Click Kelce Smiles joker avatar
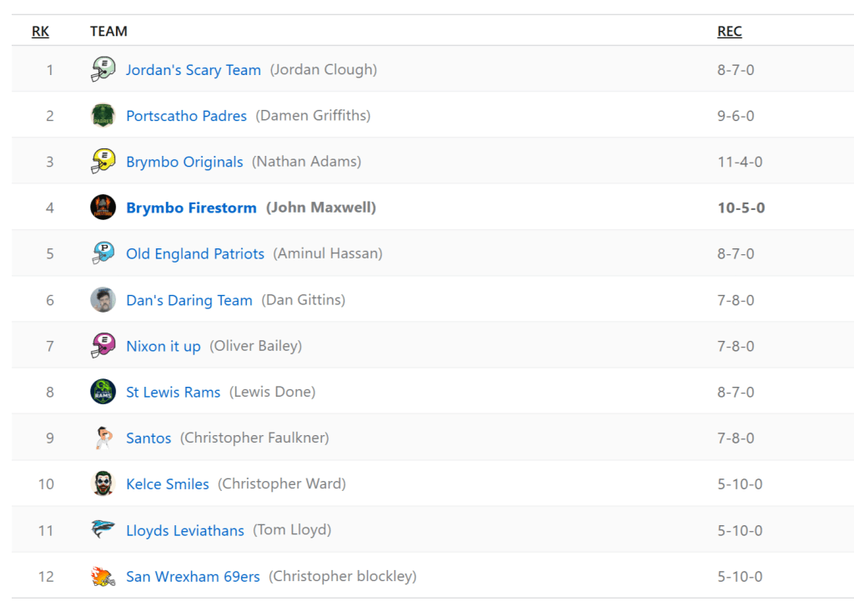Image resolution: width=854 pixels, height=616 pixels. coord(103,483)
